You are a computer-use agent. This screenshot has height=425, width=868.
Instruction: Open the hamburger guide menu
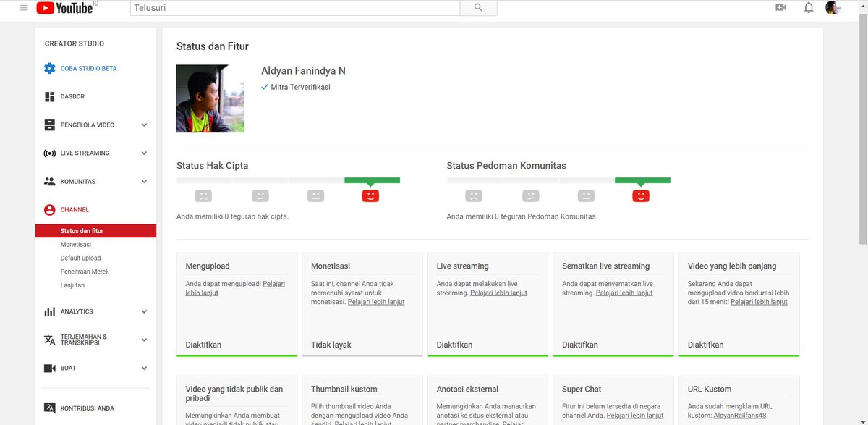[x=24, y=8]
